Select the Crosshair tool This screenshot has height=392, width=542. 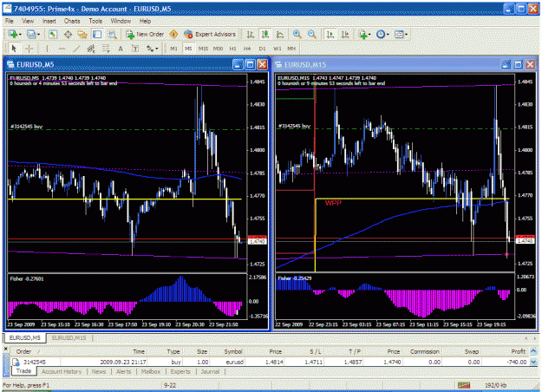pos(29,49)
